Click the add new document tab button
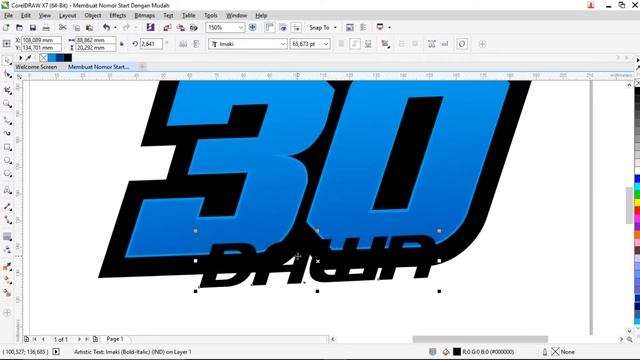640x360 pixels. click(x=142, y=67)
